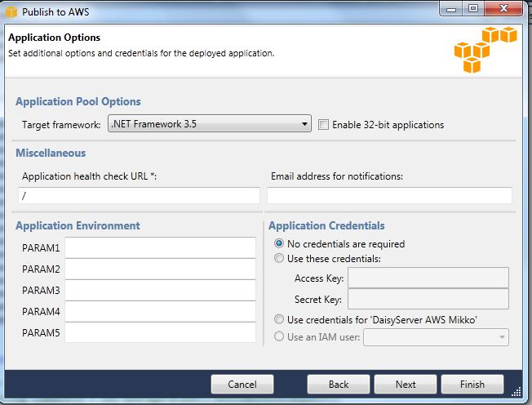Click the PARAM2 input field
Viewport: 532px width, 405px height.
pyautogui.click(x=160, y=269)
